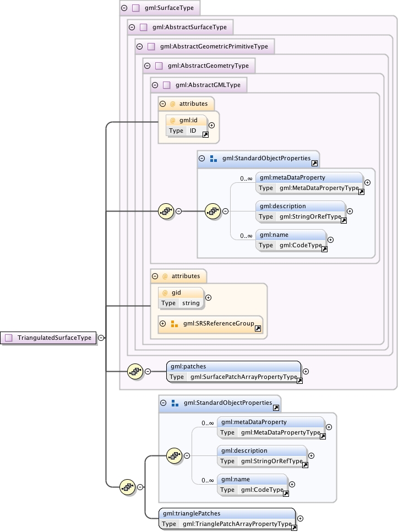Click the "gml:TrianglePatchArrayPropertyType" type text
The image size is (398, 532).
(237, 524)
